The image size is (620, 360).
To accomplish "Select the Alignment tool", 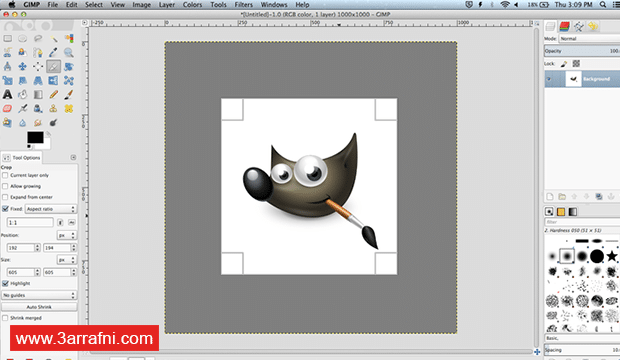I will [38, 66].
